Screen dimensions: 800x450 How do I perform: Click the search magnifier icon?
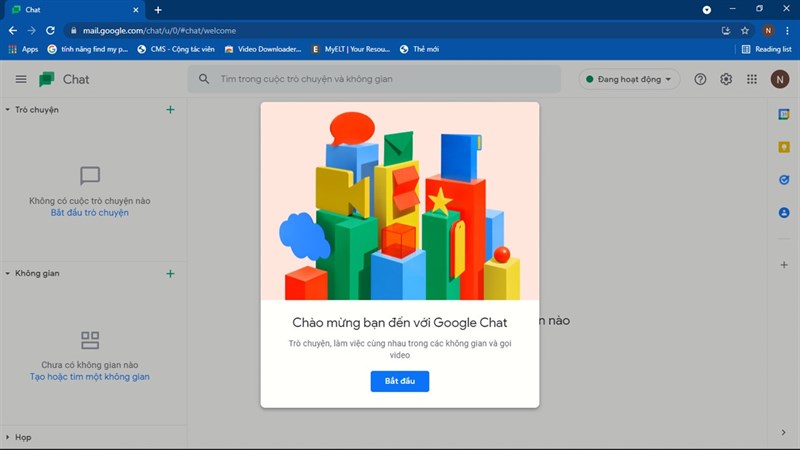pos(204,79)
